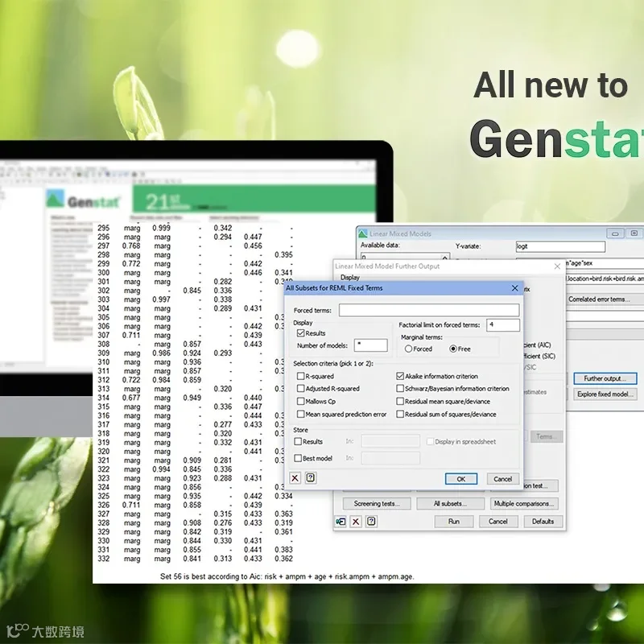Focus the Number of models field
The image size is (644, 644).
371,345
